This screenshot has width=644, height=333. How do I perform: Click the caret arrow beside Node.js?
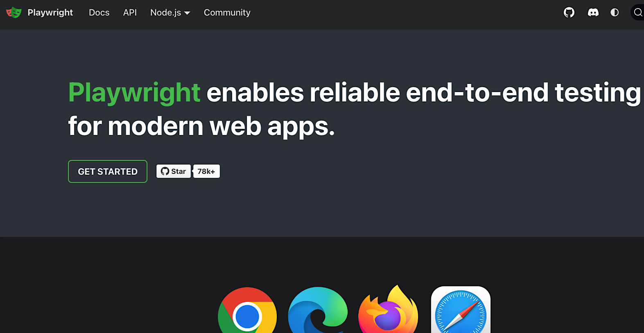(x=187, y=13)
